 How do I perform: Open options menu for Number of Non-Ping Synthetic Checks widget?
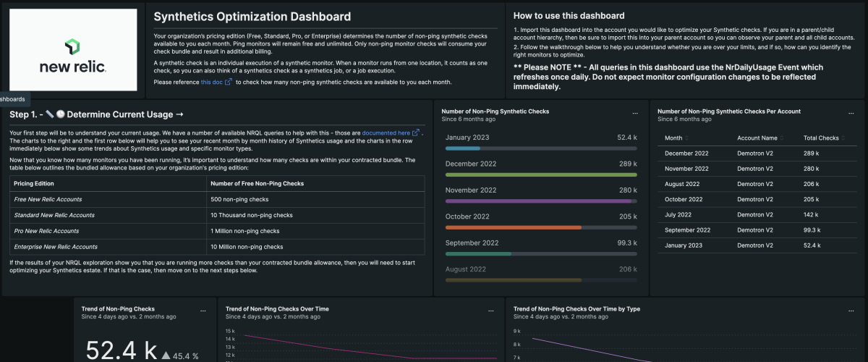click(635, 114)
